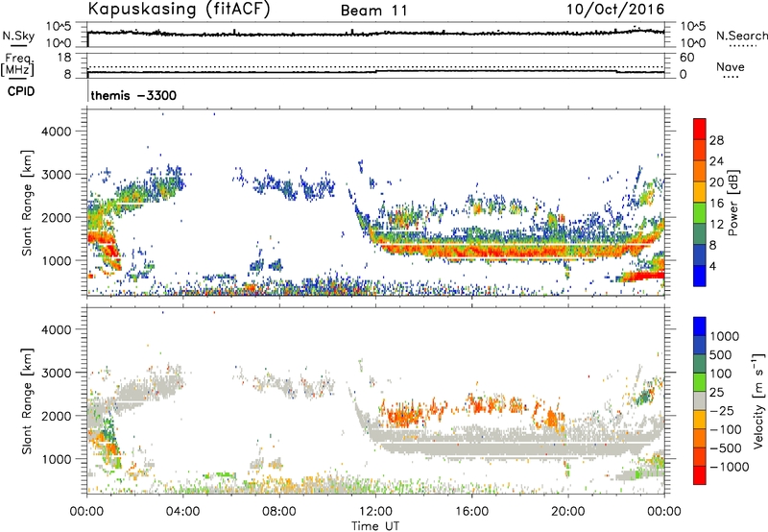The image size is (768, 532).
Task: Click power colorbar tick label 16
Action: (x=716, y=204)
